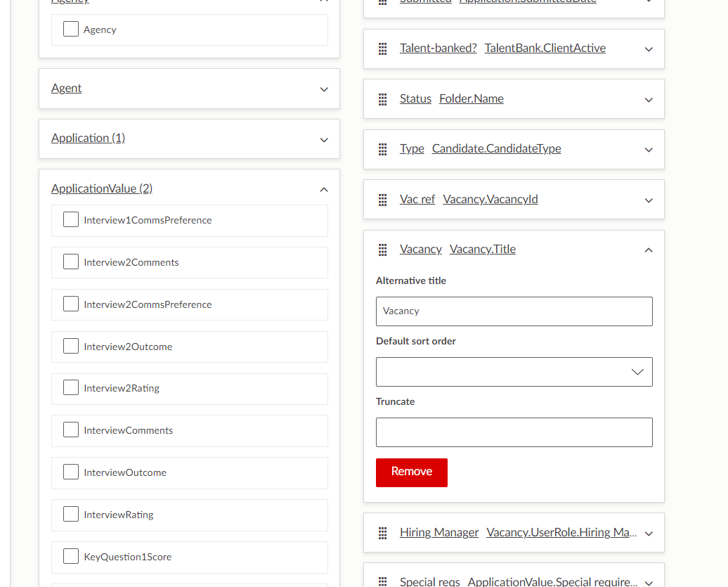Check the InterviewOutcome field box

coord(71,472)
